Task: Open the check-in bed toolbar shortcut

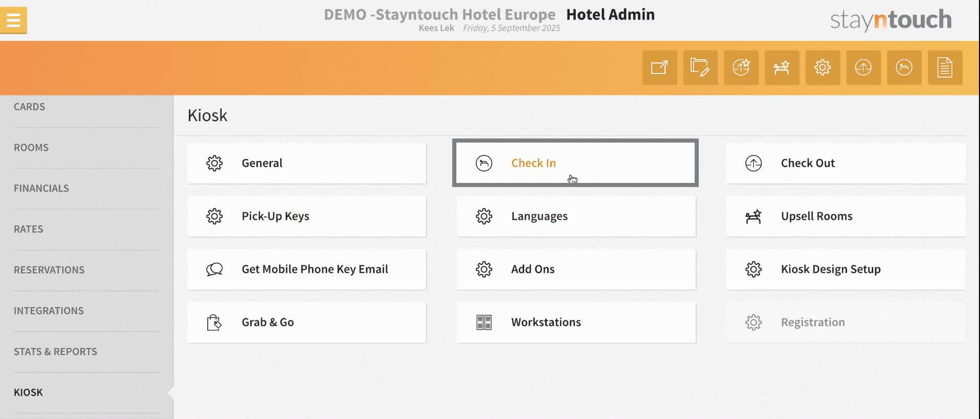Action: (904, 67)
